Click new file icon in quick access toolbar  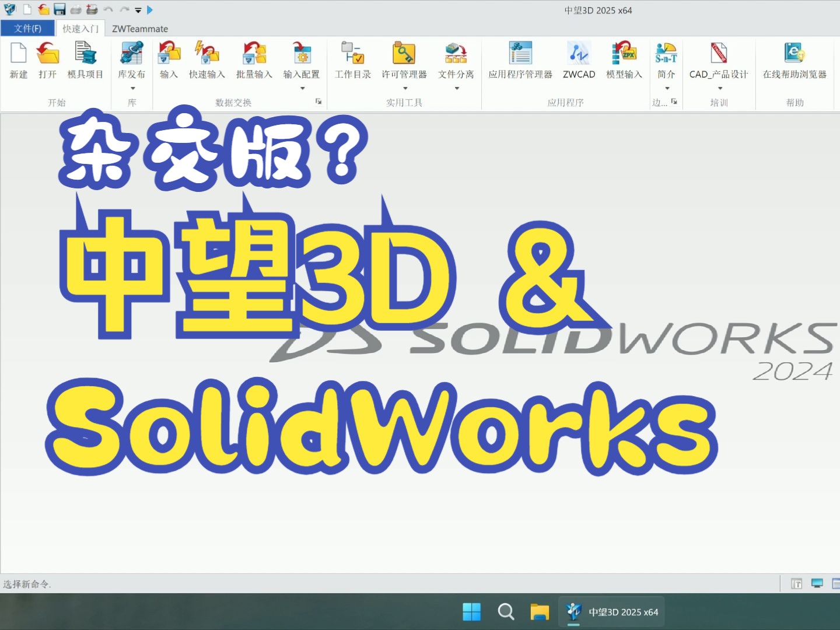27,9
